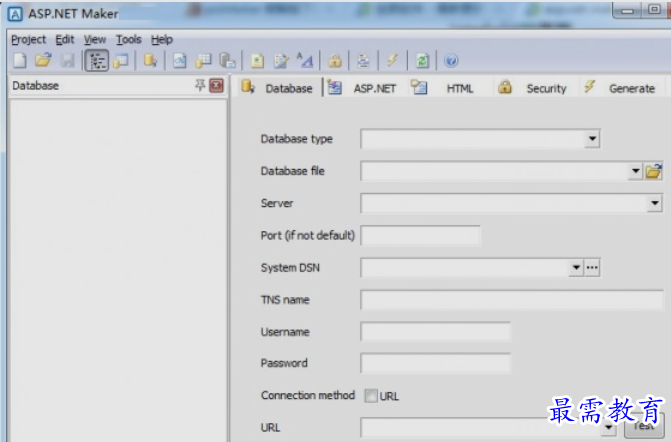Click the window layout toolbar icon
The image size is (671, 442).
coord(122,61)
